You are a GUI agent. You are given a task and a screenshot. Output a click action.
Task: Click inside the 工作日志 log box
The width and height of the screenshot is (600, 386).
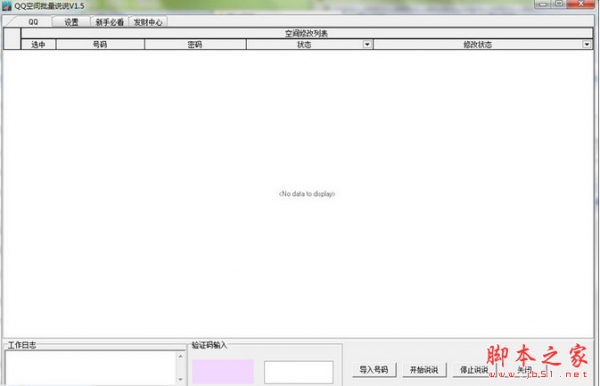90,368
